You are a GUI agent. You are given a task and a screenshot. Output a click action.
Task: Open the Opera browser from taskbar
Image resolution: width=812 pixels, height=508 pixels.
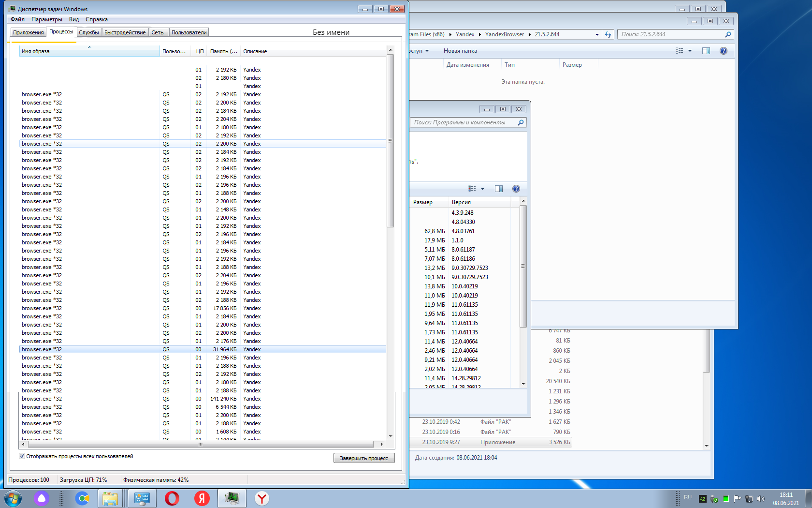[172, 498]
